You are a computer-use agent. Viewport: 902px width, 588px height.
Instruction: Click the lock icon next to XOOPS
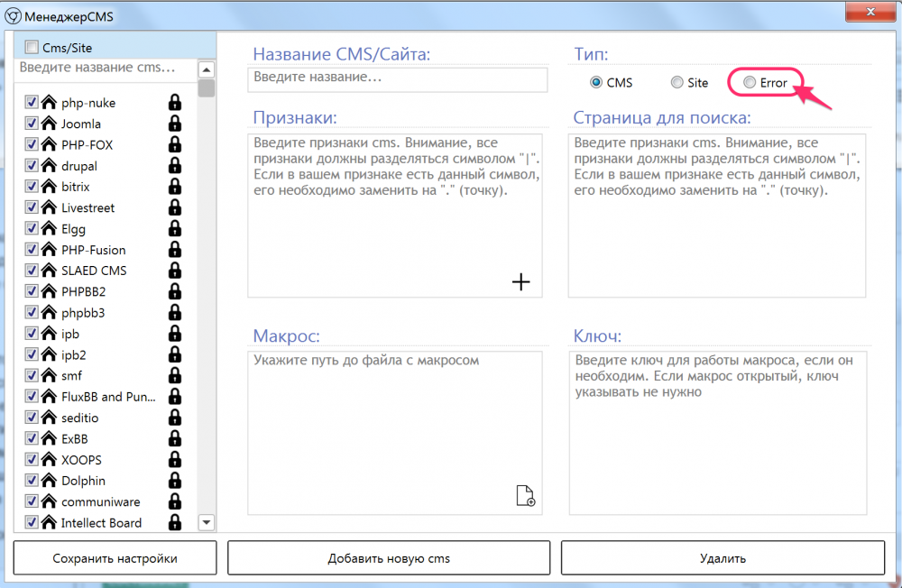pyautogui.click(x=175, y=459)
